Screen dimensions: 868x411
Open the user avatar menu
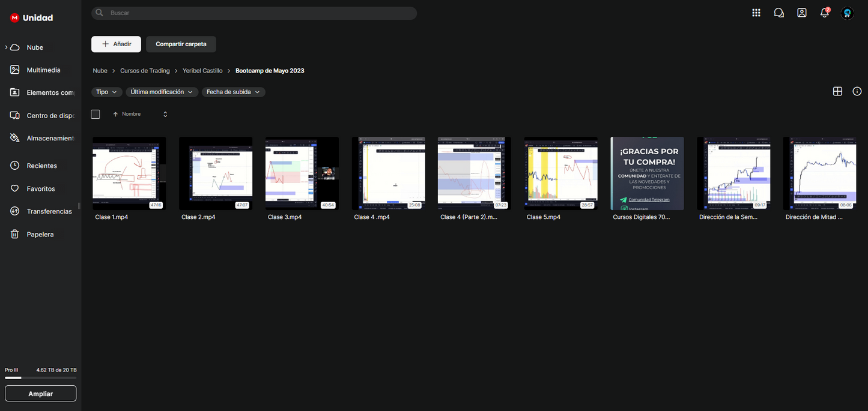pyautogui.click(x=847, y=13)
